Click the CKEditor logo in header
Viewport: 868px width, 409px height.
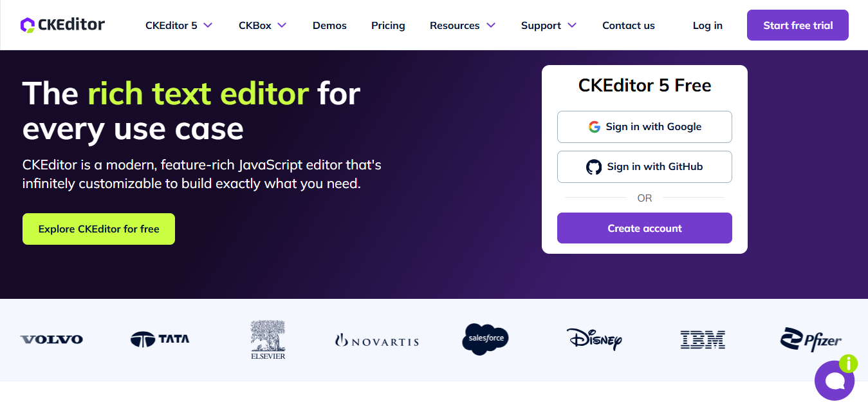coord(62,25)
